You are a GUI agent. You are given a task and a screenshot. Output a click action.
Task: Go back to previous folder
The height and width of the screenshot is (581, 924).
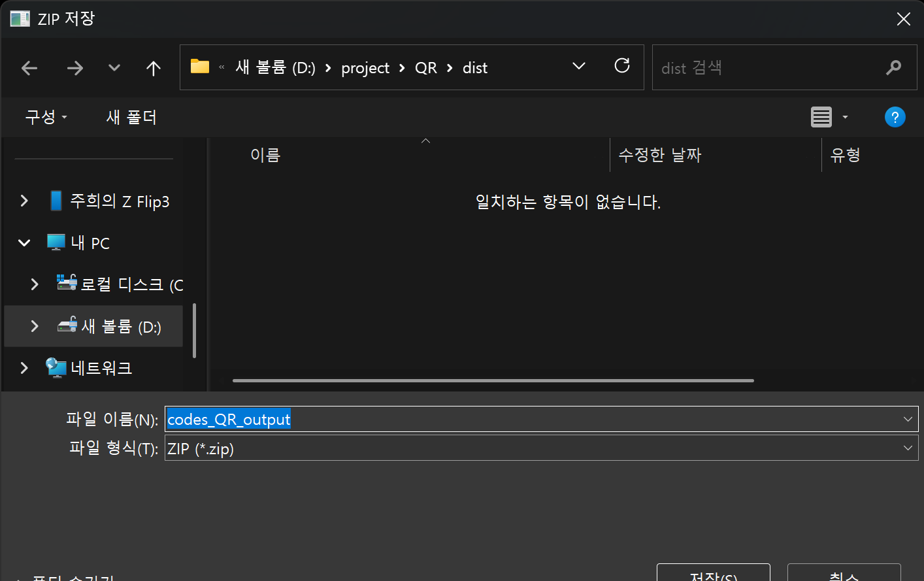(x=29, y=68)
